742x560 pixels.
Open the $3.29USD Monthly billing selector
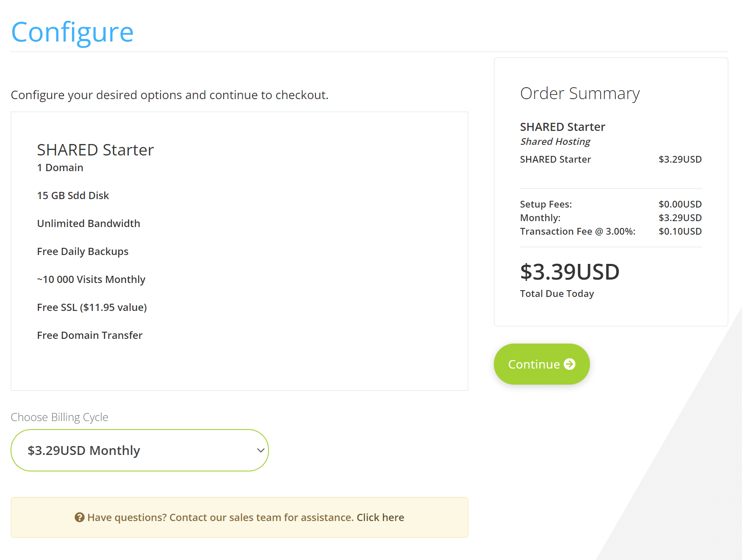139,450
